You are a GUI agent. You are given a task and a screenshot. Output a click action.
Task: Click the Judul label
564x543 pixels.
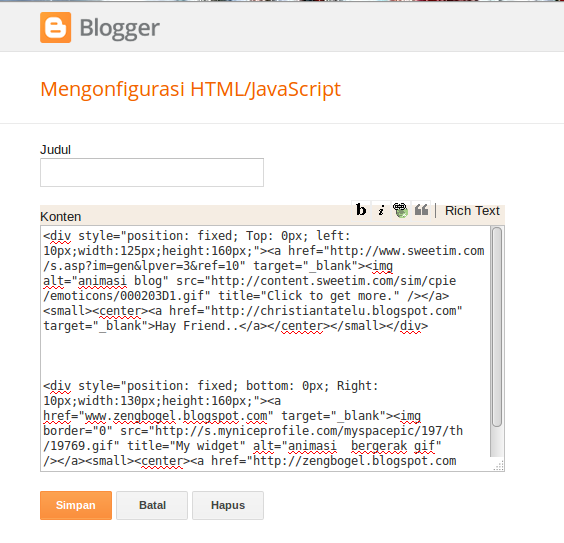tap(55, 150)
